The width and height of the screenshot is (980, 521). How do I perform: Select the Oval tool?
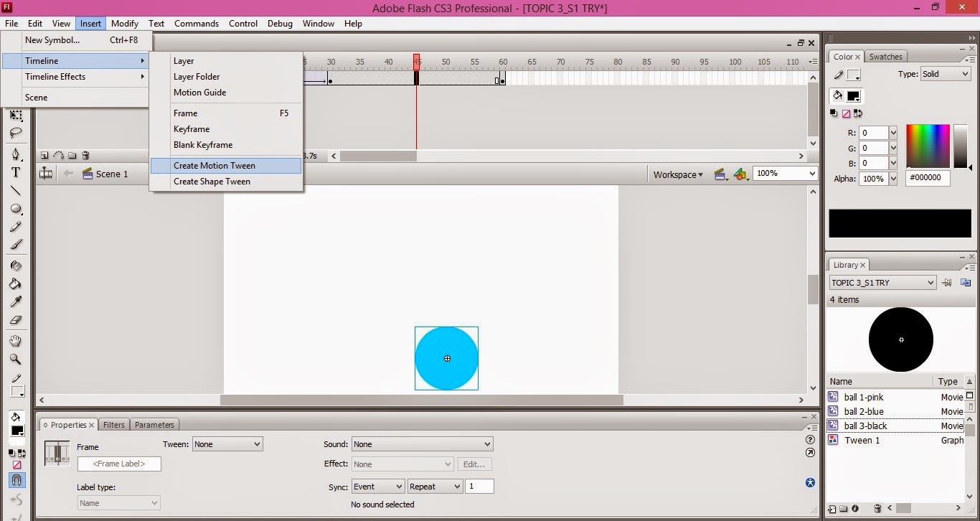(16, 209)
